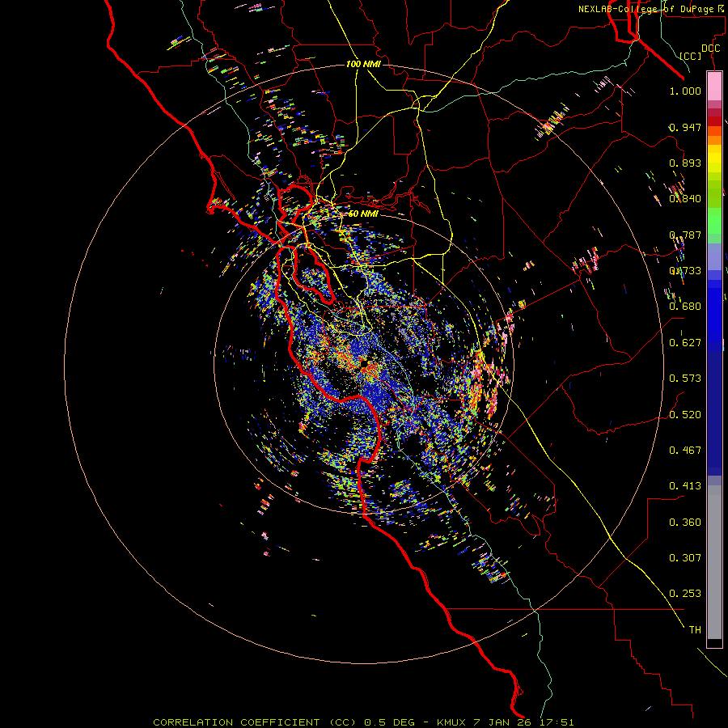Select the 1.000 scale value
This screenshot has height=728, width=728.
coord(685,91)
